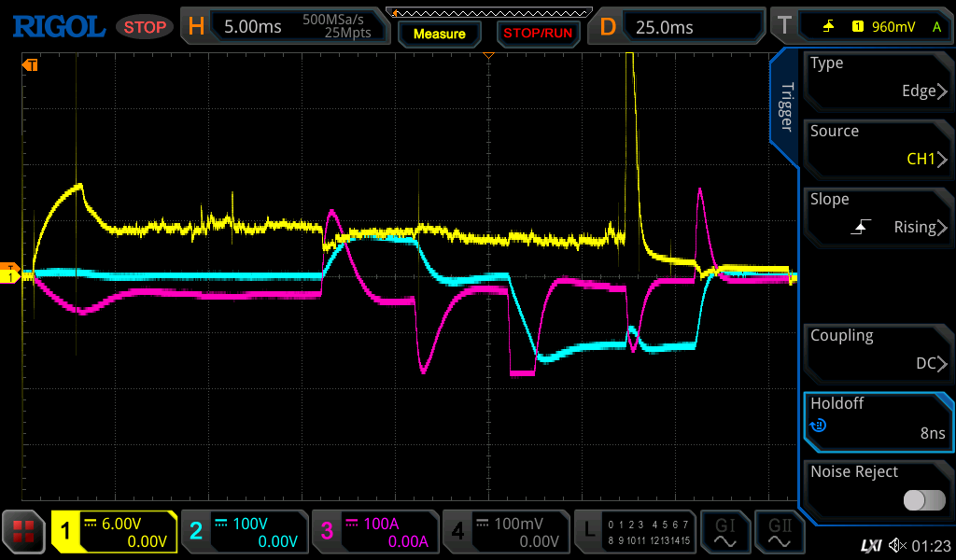Screen dimensions: 956x560
Task: Open the GII signal generator icon
Action: point(780,532)
